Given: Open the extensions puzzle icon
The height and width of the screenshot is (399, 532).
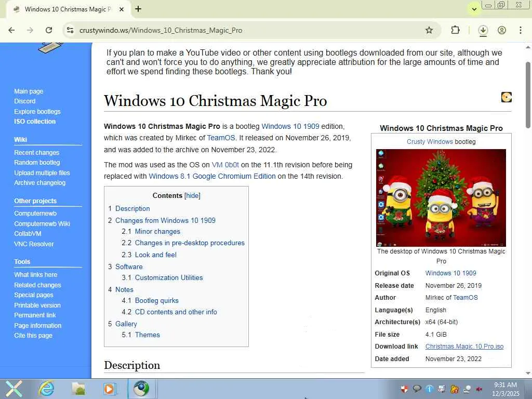Looking at the screenshot, I should click(455, 30).
